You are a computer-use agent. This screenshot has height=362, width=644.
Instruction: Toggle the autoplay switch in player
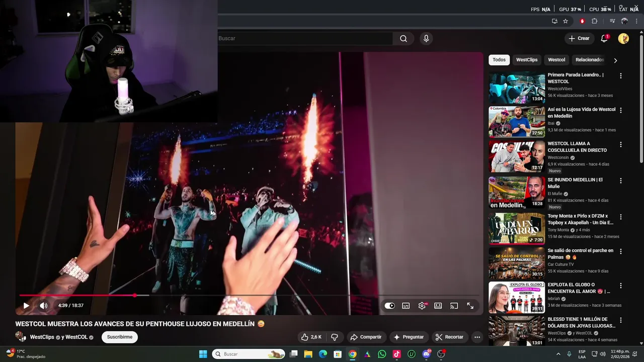(390, 306)
